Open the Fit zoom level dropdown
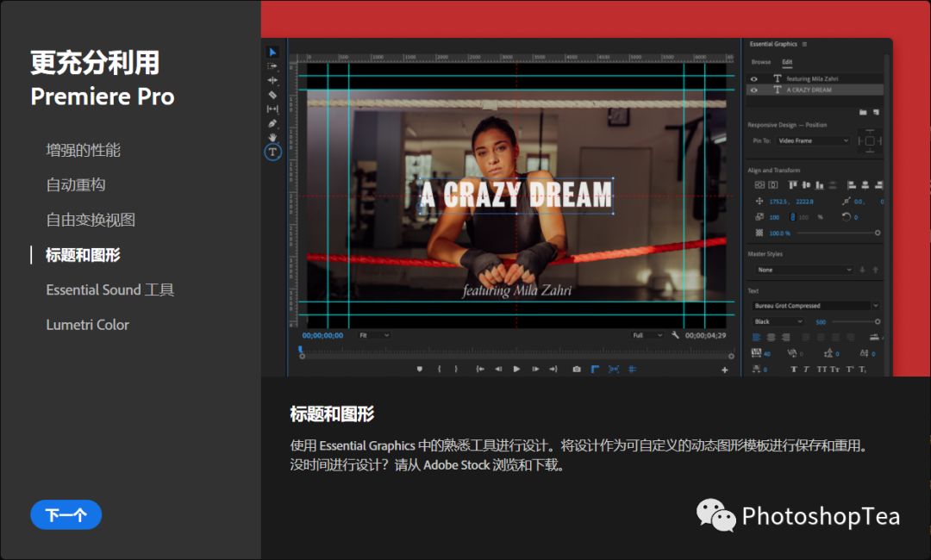This screenshot has width=931, height=560. pyautogui.click(x=374, y=335)
